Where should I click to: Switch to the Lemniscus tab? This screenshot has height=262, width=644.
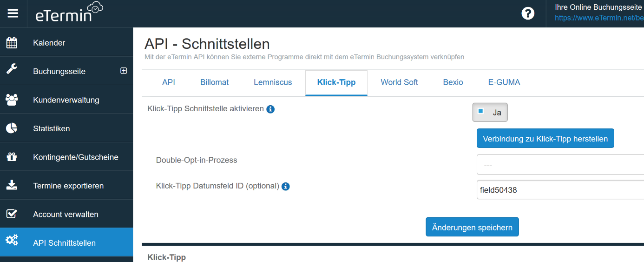[273, 82]
